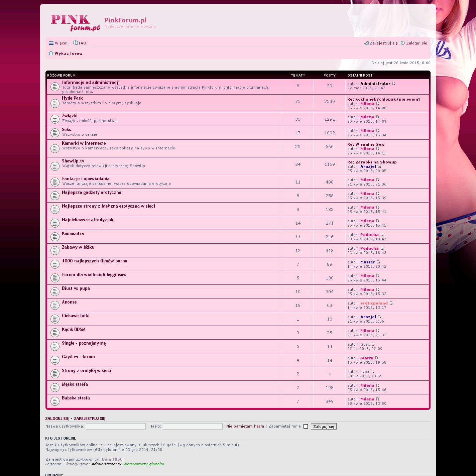The width and height of the screenshot is (476, 476).
Task: Click the RÓŻOWE FORUM category header
Action: tap(61, 75)
